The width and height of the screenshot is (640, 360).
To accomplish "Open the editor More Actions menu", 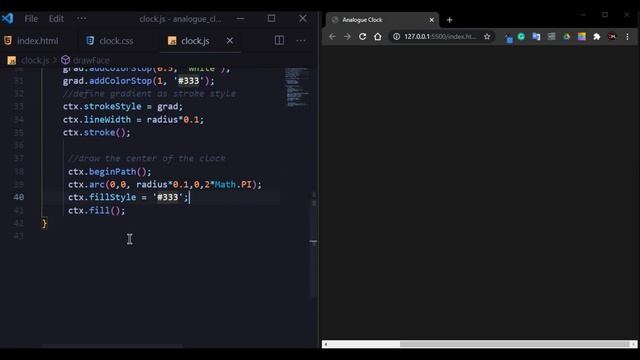I will click(x=301, y=40).
